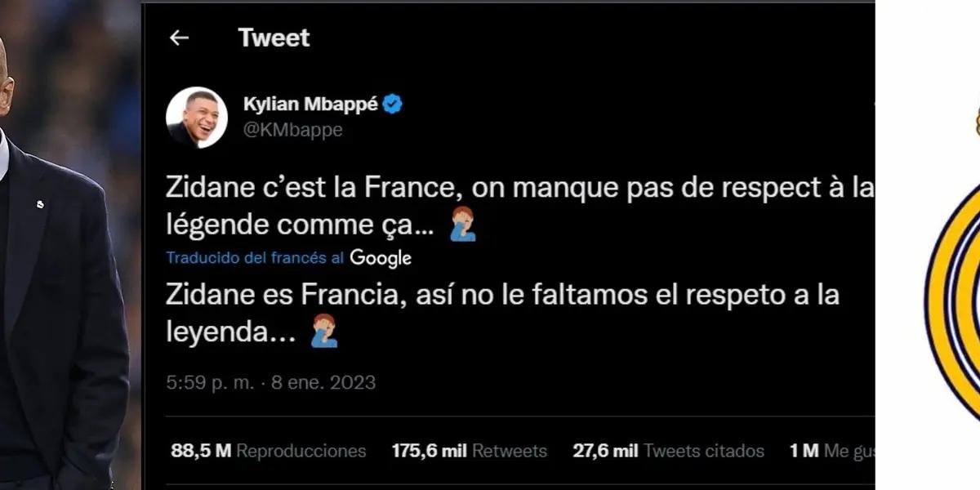The height and width of the screenshot is (490, 980).
Task: Open the 27,6 mil Tweets citados list
Action: pyautogui.click(x=668, y=451)
